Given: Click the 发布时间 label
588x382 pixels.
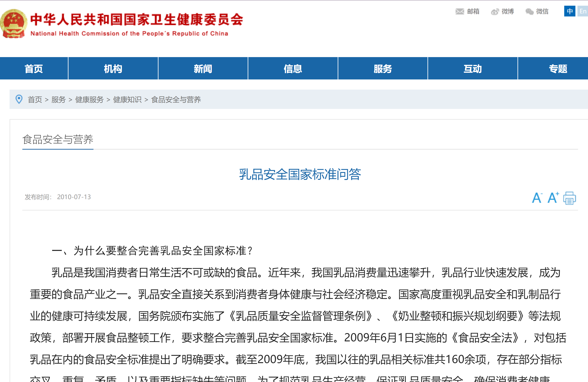Looking at the screenshot, I should point(38,197).
